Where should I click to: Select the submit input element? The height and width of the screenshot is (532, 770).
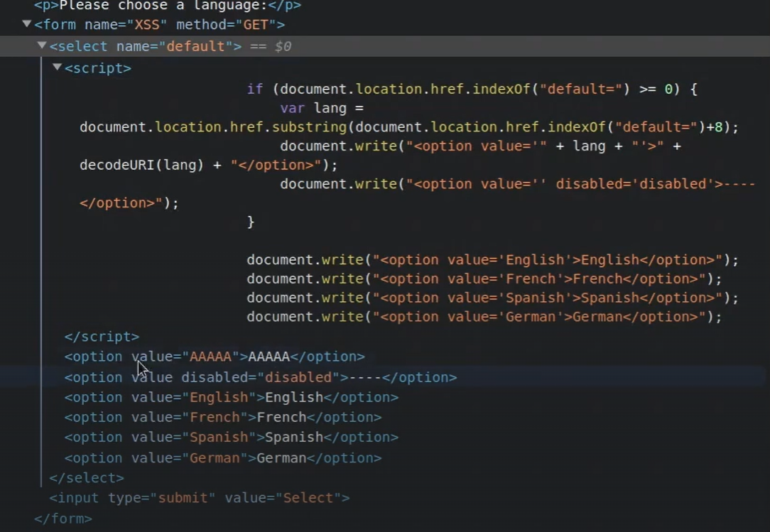tap(199, 497)
